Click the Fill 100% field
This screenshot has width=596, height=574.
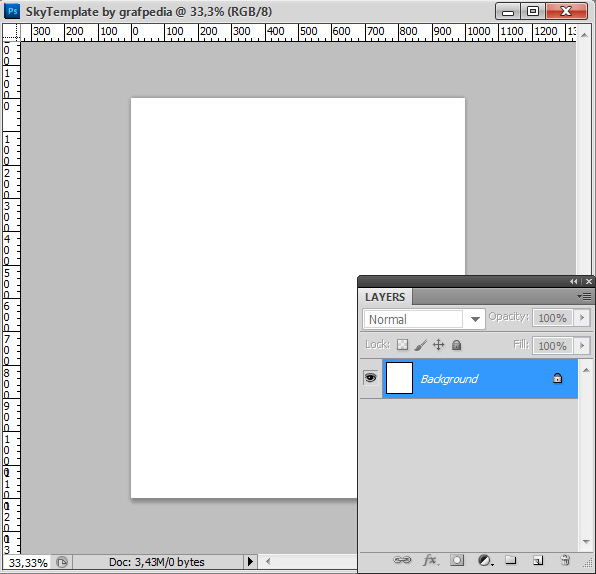click(x=552, y=346)
